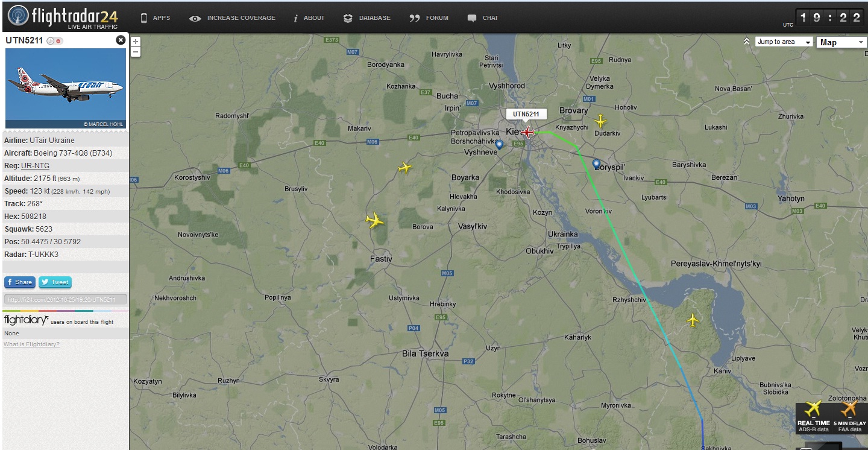Open the DATABASE menu item

(x=367, y=18)
